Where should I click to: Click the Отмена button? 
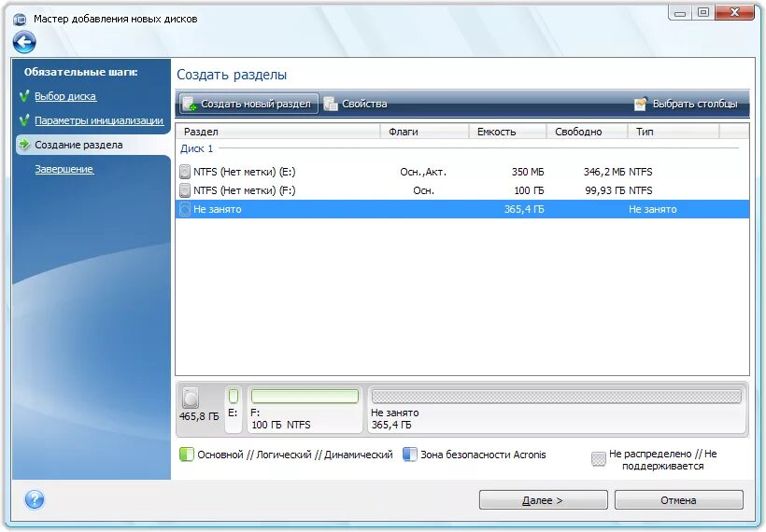tap(678, 500)
